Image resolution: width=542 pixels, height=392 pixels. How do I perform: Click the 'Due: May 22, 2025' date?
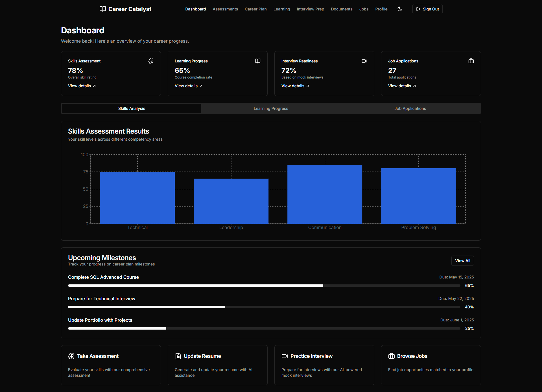(x=456, y=299)
